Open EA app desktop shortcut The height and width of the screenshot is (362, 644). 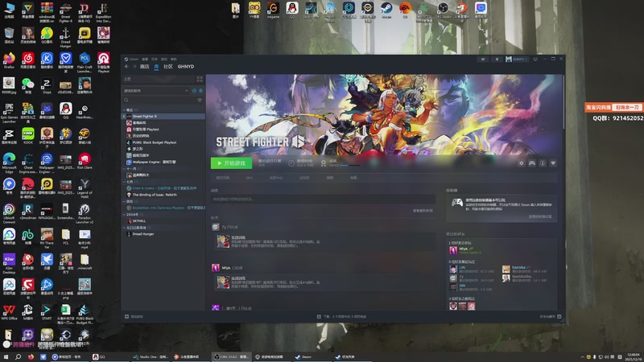406,10
